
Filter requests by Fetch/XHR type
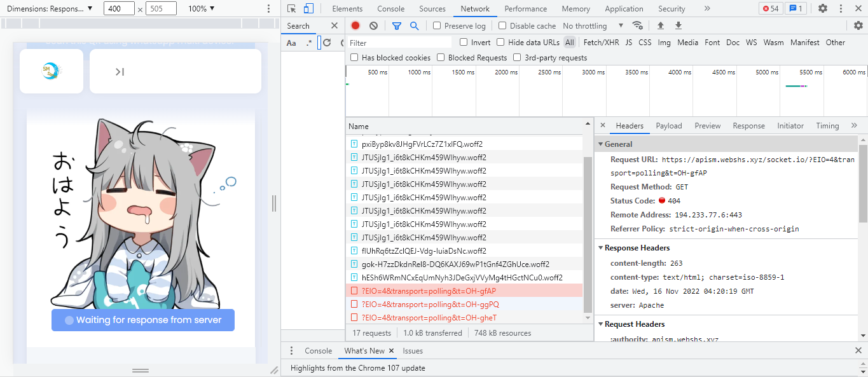click(x=601, y=43)
